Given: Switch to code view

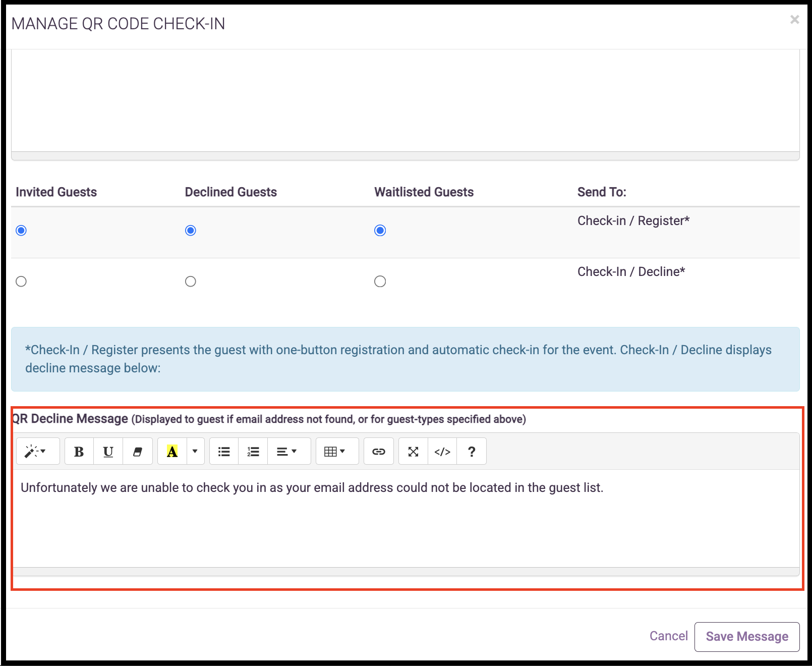Looking at the screenshot, I should [442, 451].
